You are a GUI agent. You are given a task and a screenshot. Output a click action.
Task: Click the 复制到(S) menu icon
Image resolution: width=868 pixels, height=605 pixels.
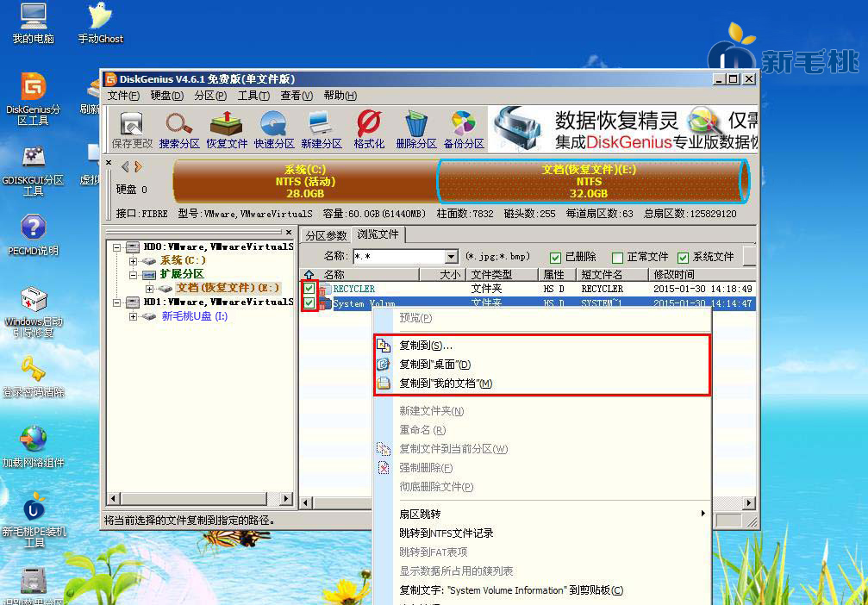(384, 346)
